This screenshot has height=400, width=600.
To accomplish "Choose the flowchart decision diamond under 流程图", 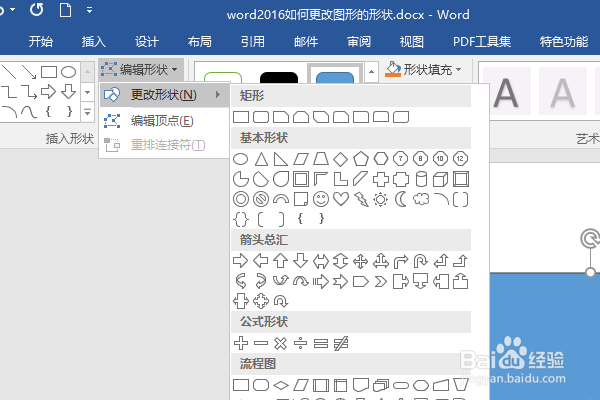I will pos(281,385).
